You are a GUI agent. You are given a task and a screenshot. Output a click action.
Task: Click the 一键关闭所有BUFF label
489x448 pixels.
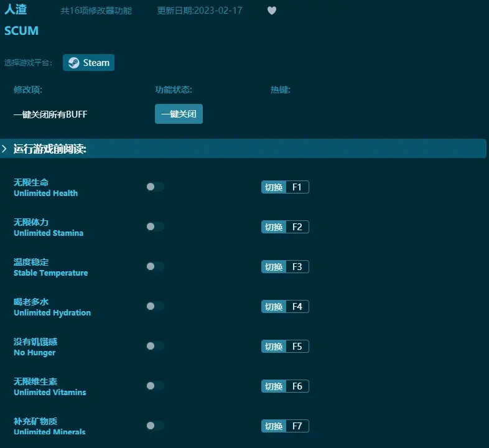(50, 114)
